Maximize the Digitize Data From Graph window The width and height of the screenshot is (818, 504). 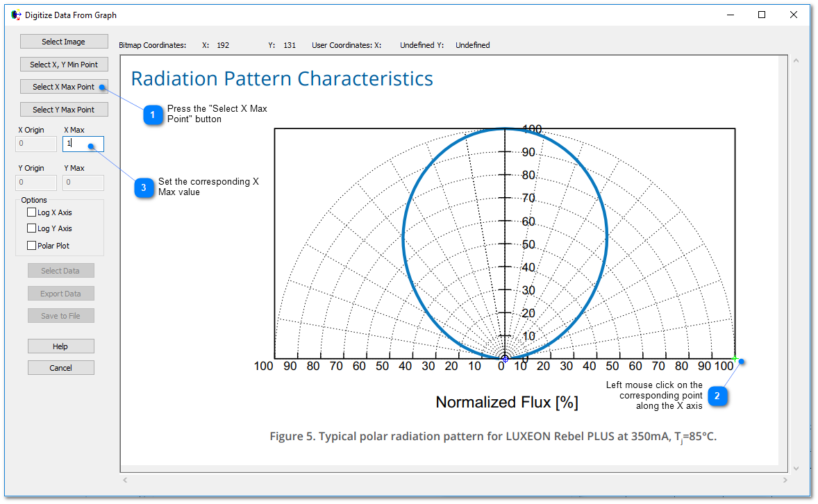tap(762, 15)
